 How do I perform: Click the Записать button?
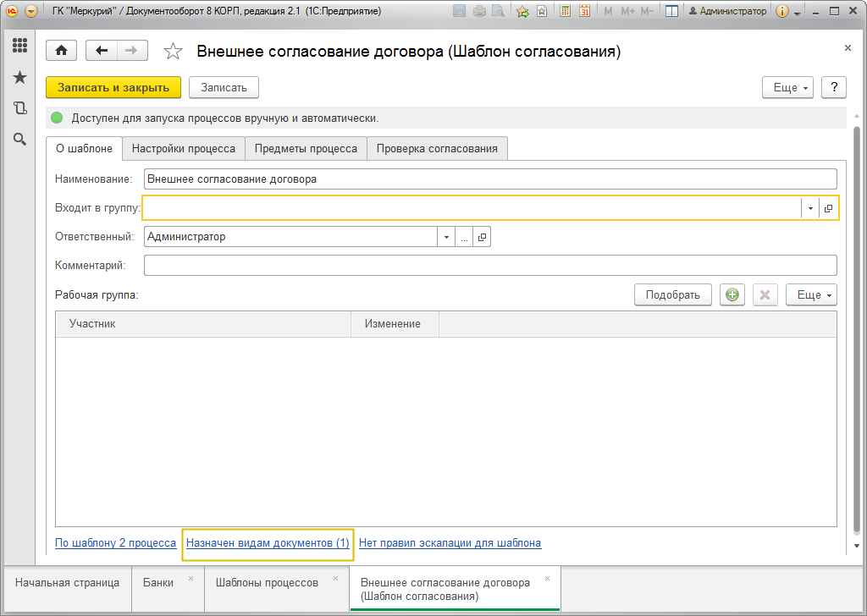point(224,87)
